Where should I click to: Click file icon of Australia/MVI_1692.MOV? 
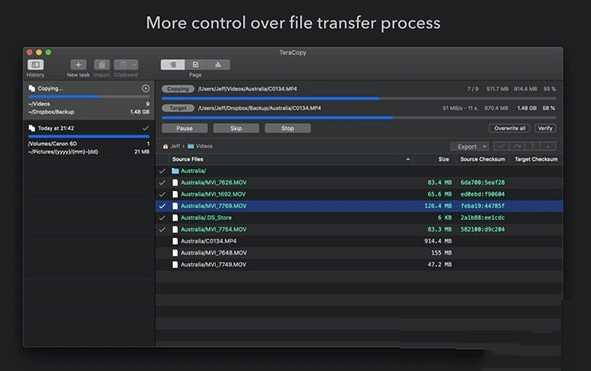(x=175, y=194)
